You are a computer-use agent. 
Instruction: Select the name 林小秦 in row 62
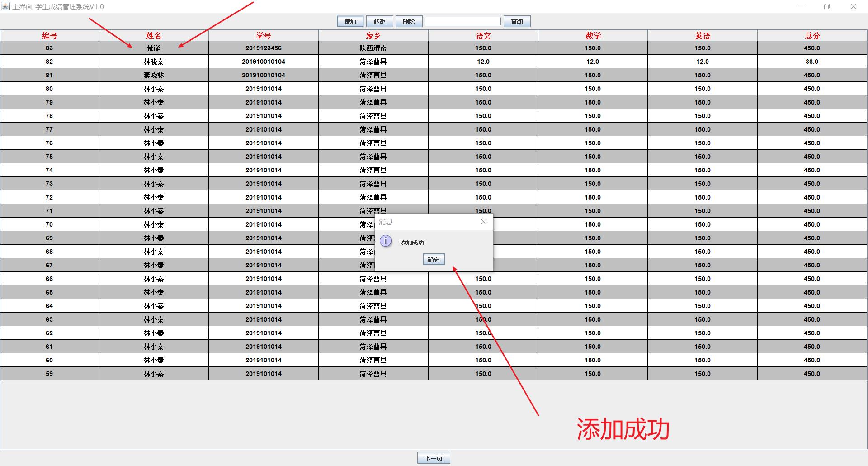point(154,333)
